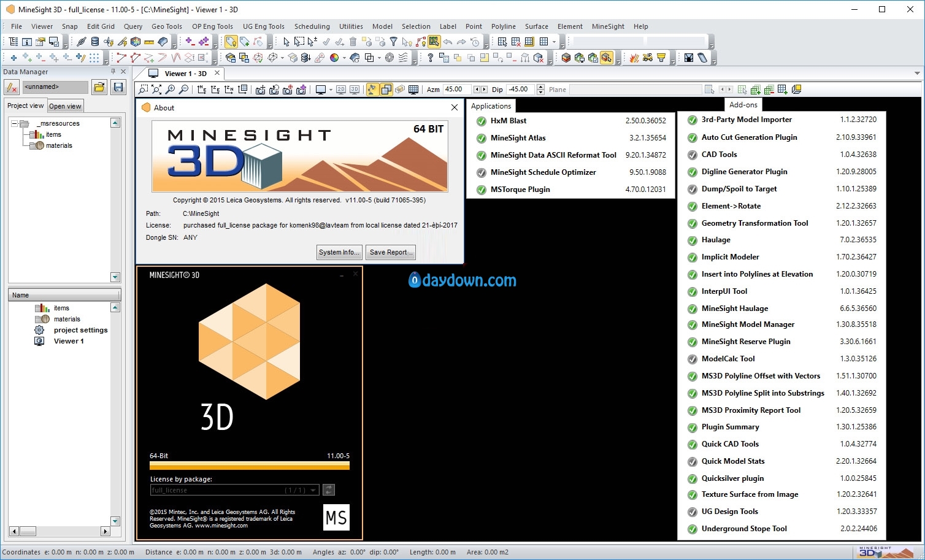The width and height of the screenshot is (925, 560).
Task: Click the database cylinder icon in top toolbar
Action: tap(94, 42)
